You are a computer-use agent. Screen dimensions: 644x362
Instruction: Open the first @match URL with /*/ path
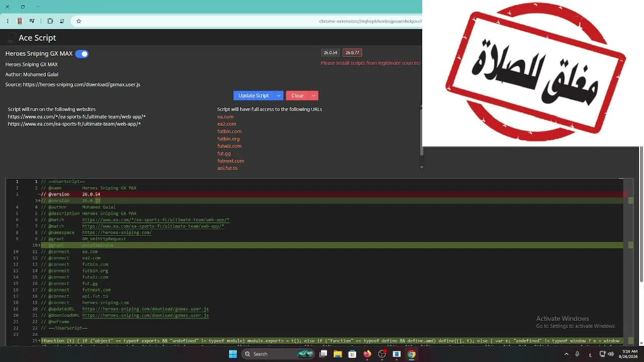[x=155, y=220]
